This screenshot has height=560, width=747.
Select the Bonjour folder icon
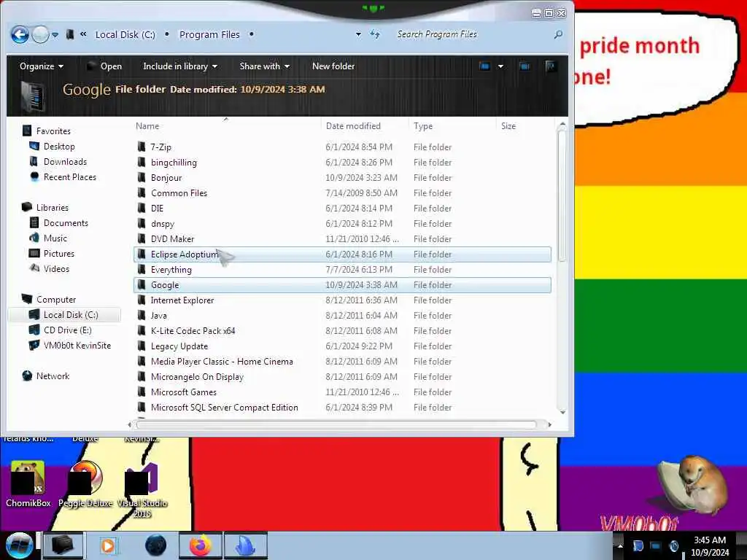tap(142, 177)
